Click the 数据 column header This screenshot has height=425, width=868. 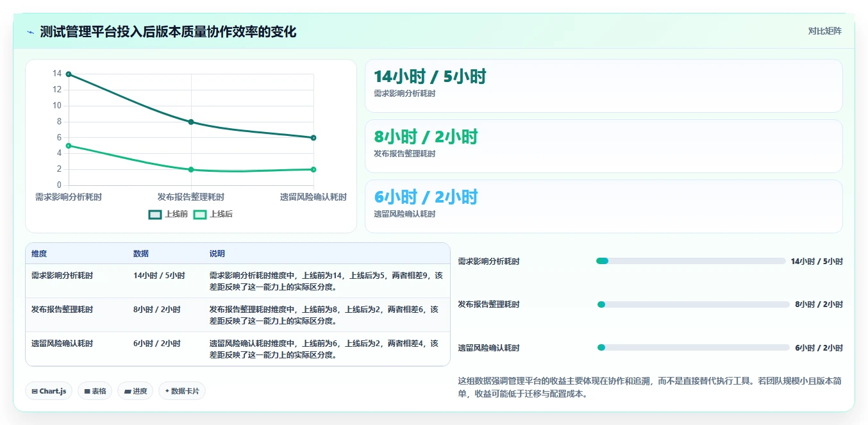[141, 254]
